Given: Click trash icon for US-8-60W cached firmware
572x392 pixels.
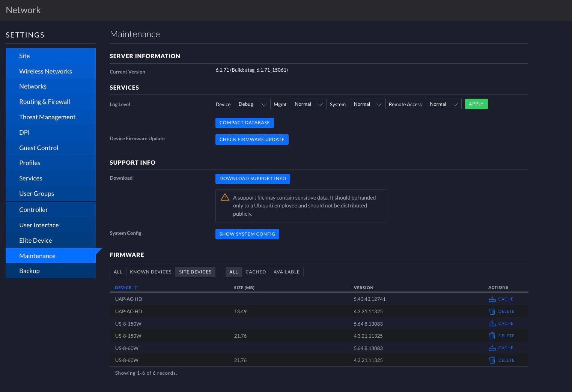Looking at the screenshot, I should [492, 360].
